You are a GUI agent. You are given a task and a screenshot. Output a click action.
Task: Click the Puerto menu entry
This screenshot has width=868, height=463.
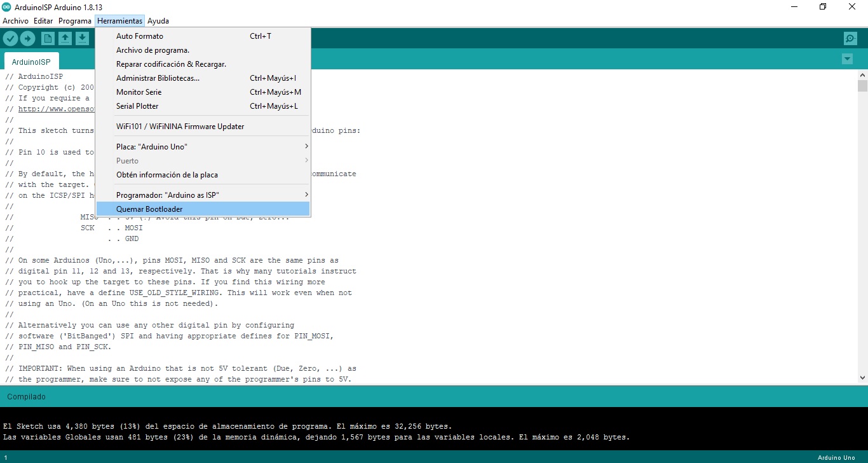(x=203, y=161)
